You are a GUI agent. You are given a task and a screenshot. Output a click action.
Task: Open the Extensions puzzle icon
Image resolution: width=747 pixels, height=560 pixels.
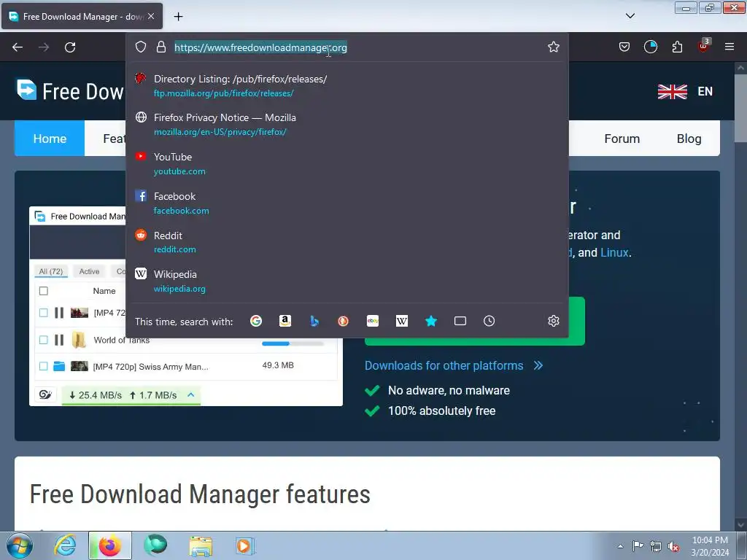pos(677,47)
